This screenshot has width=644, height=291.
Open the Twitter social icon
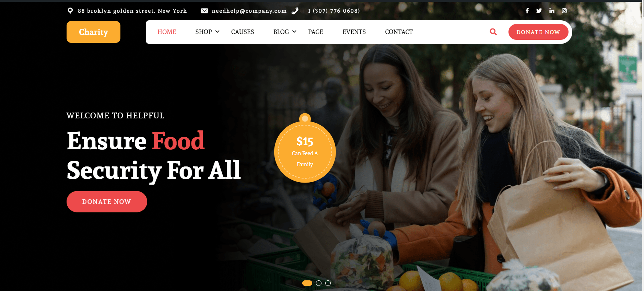pos(539,11)
